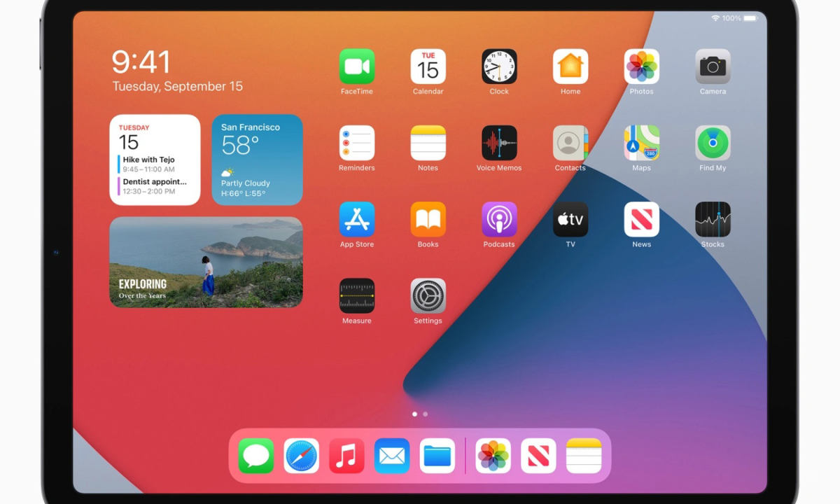Open Messages in the dock
This screenshot has width=840, height=504.
tap(256, 456)
